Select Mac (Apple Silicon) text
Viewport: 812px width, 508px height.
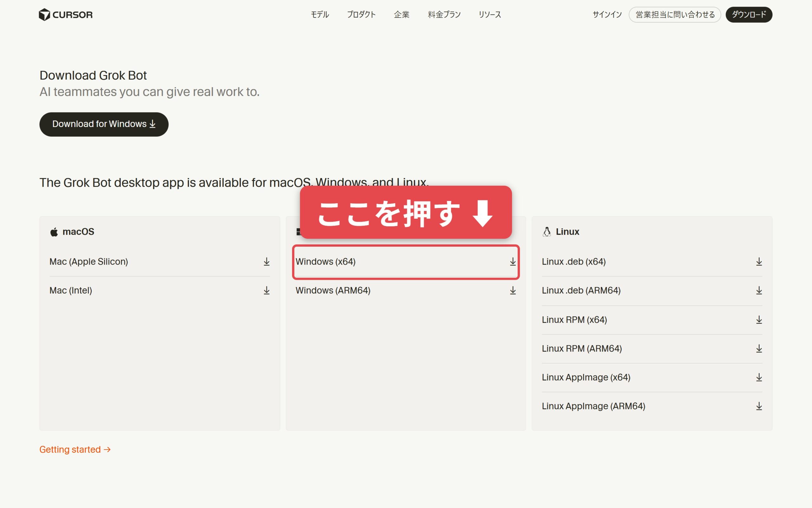point(88,262)
